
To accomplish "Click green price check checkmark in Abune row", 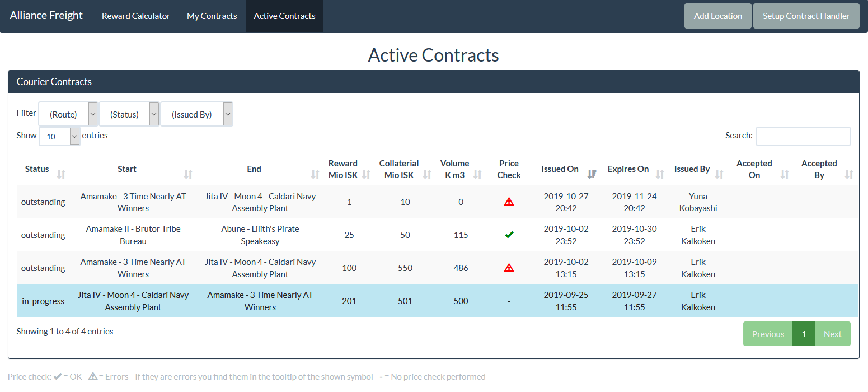I will coord(509,235).
